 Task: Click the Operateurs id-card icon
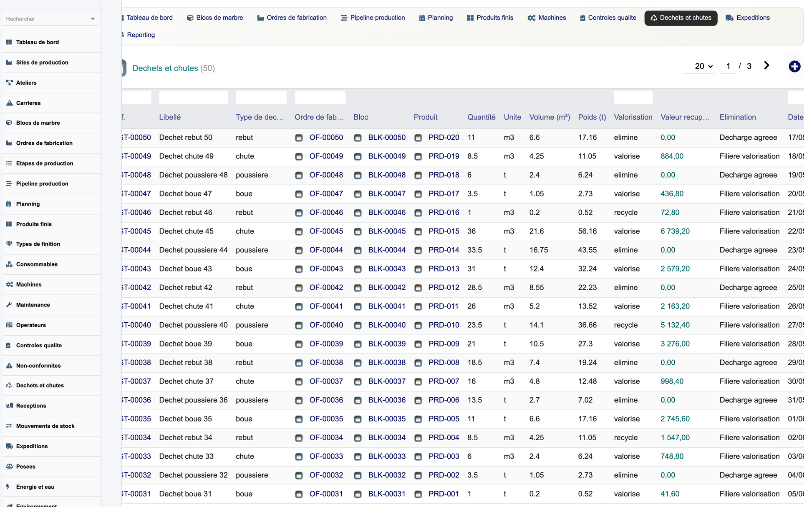click(x=9, y=325)
